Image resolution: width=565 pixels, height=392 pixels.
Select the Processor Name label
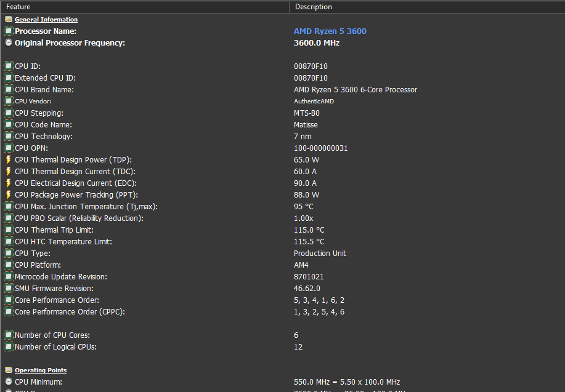(46, 31)
